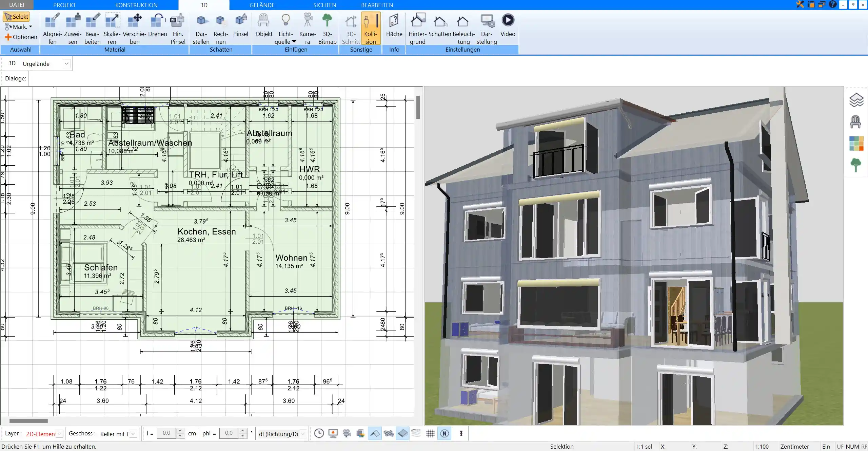Image resolution: width=868 pixels, height=451 pixels.
Task: Click the vertical scrollbar of the floor plan
Action: pyautogui.click(x=418, y=108)
